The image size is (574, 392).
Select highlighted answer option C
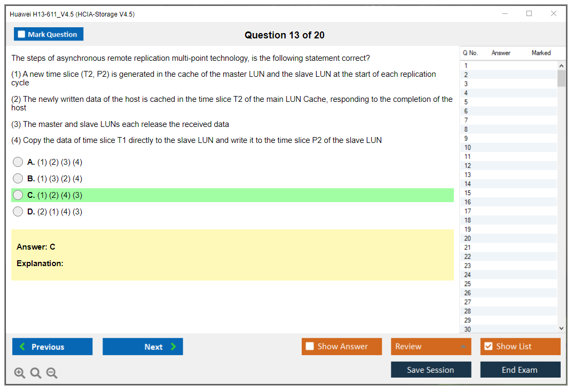(18, 195)
